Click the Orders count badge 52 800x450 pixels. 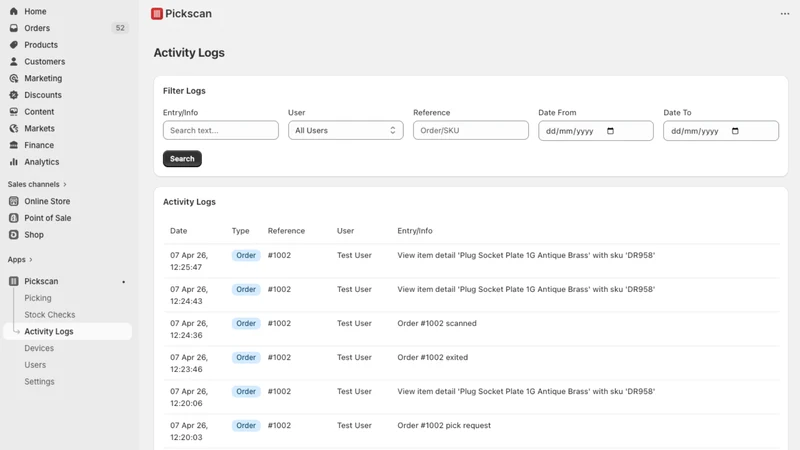coord(120,28)
